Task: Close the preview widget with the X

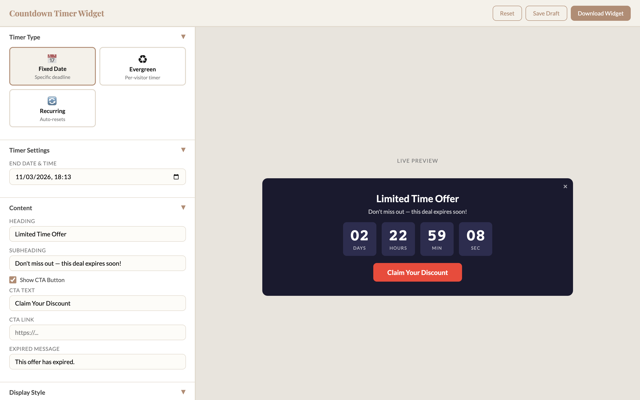Action: (x=565, y=187)
